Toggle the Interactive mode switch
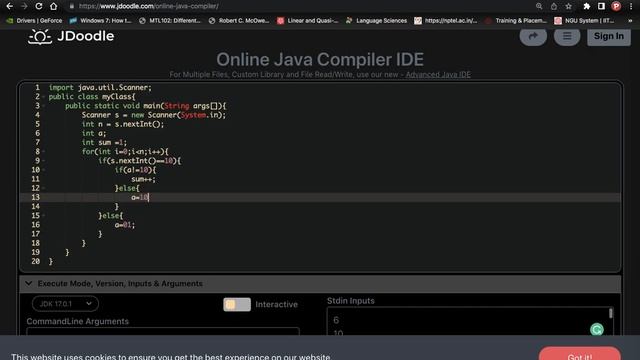Viewport: 640px width, 360px height. 237,304
